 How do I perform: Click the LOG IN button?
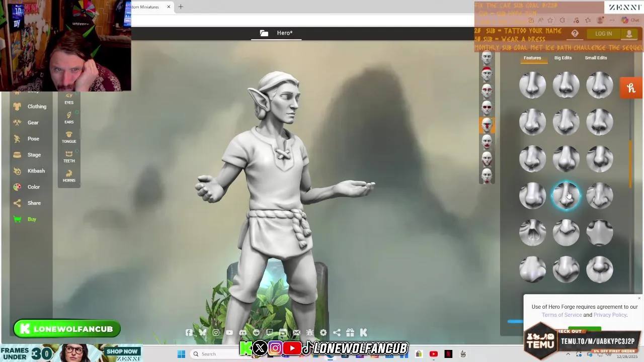tap(603, 34)
